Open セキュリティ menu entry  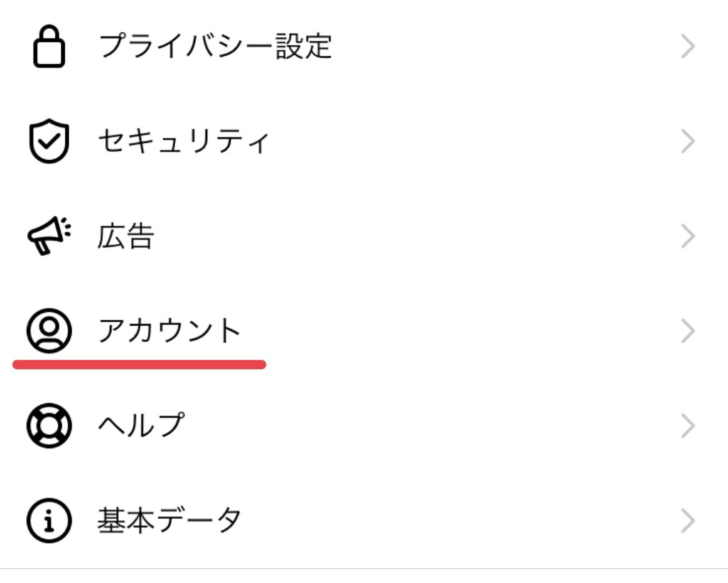(183, 141)
